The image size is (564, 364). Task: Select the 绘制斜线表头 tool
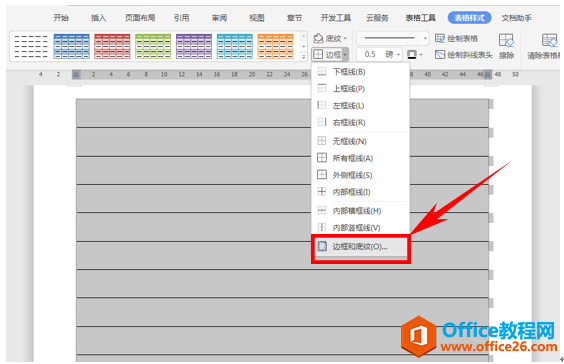(463, 55)
